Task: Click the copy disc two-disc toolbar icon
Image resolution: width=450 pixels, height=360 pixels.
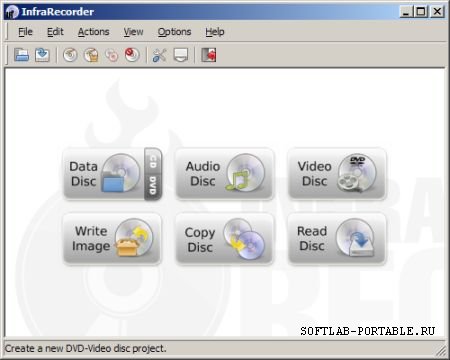Action: coord(112,55)
